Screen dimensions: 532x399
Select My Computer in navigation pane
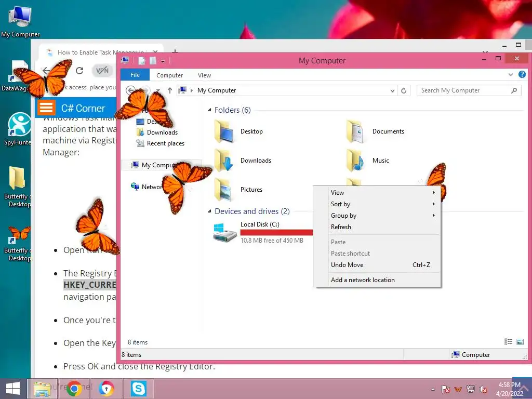[x=158, y=165]
